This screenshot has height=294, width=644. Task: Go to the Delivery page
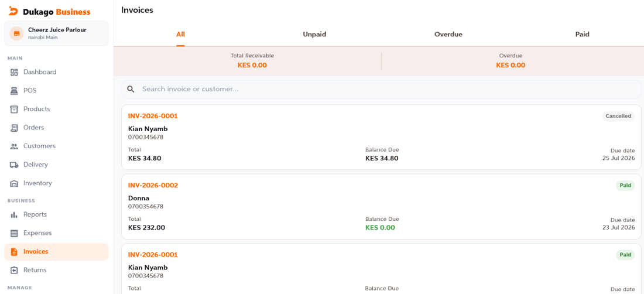tap(56, 165)
